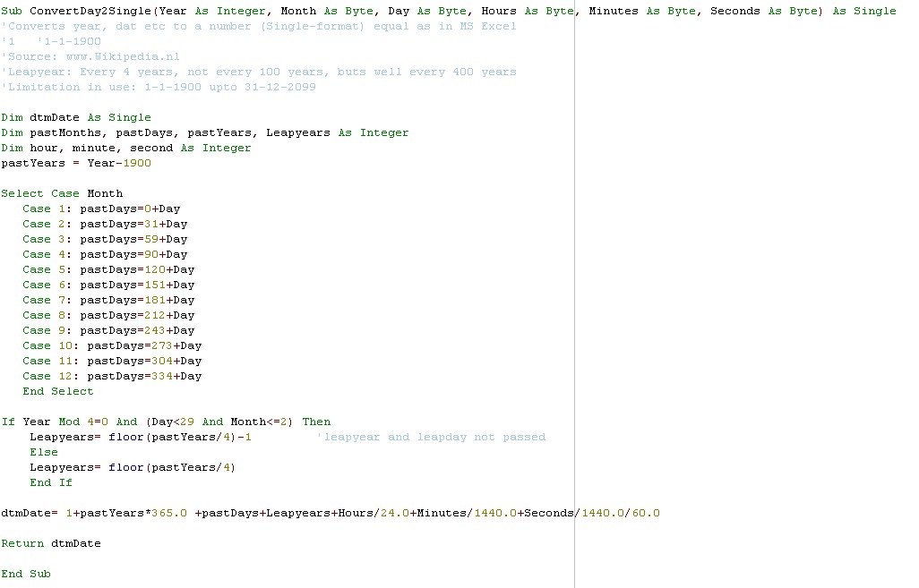Click the Sub ConvertDay2Single declaration name
Screen dimensions: 919x588
point(90,11)
